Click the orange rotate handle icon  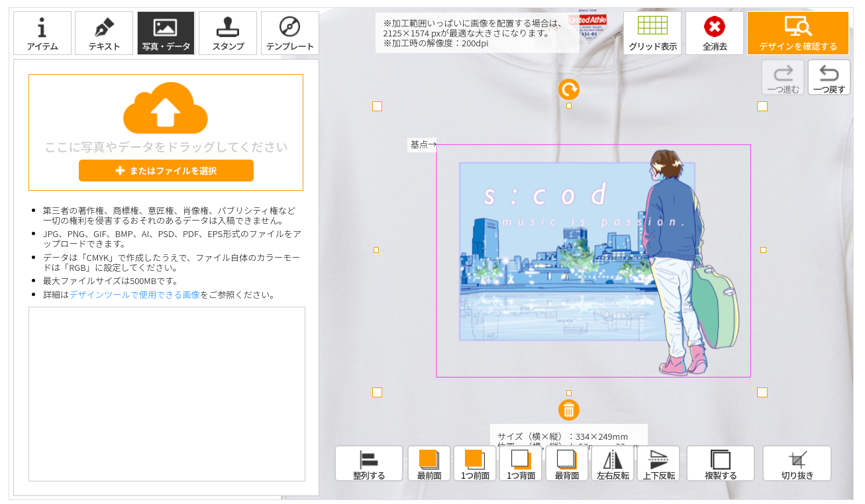(x=569, y=89)
